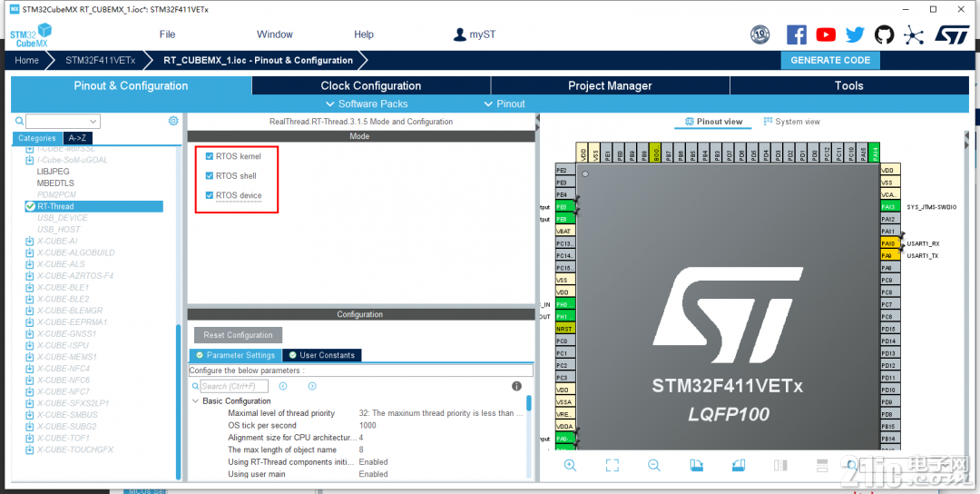
Task: Go to next search result in parameters
Action: click(x=312, y=386)
